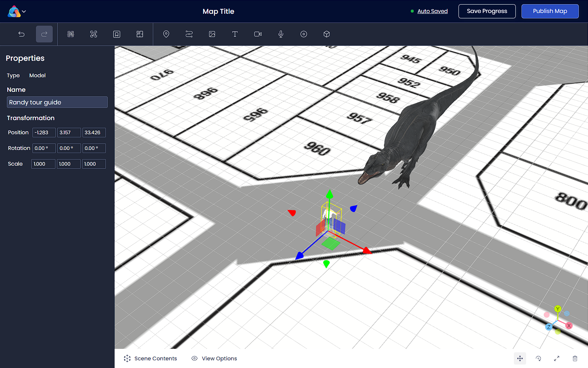The width and height of the screenshot is (588, 368).
Task: Select the Text tool
Action: (x=235, y=34)
